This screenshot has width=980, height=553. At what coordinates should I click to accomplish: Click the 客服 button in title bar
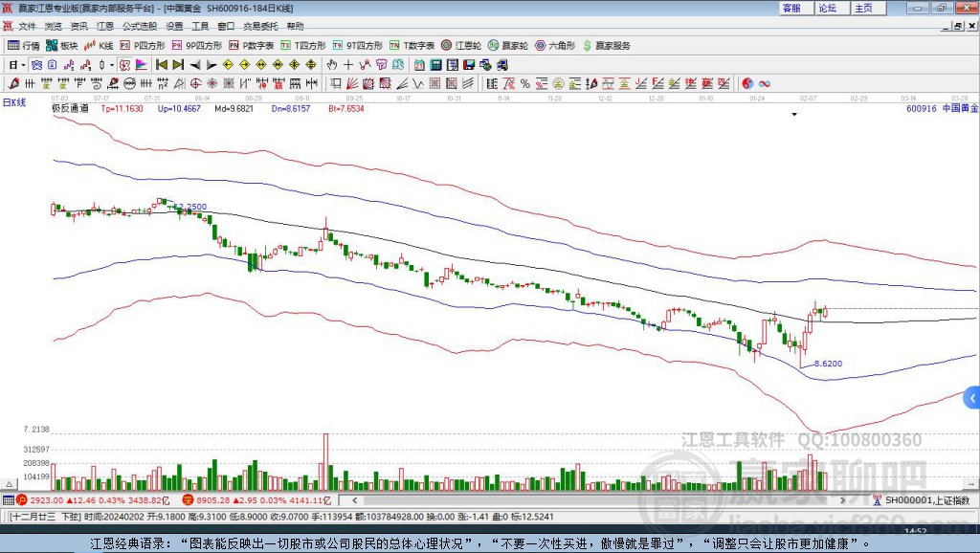coord(795,8)
